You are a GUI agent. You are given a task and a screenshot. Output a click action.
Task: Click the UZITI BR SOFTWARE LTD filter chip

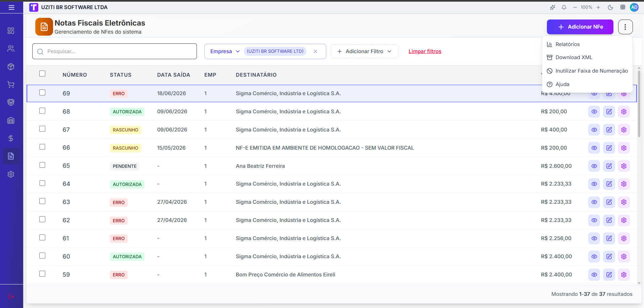click(x=275, y=51)
